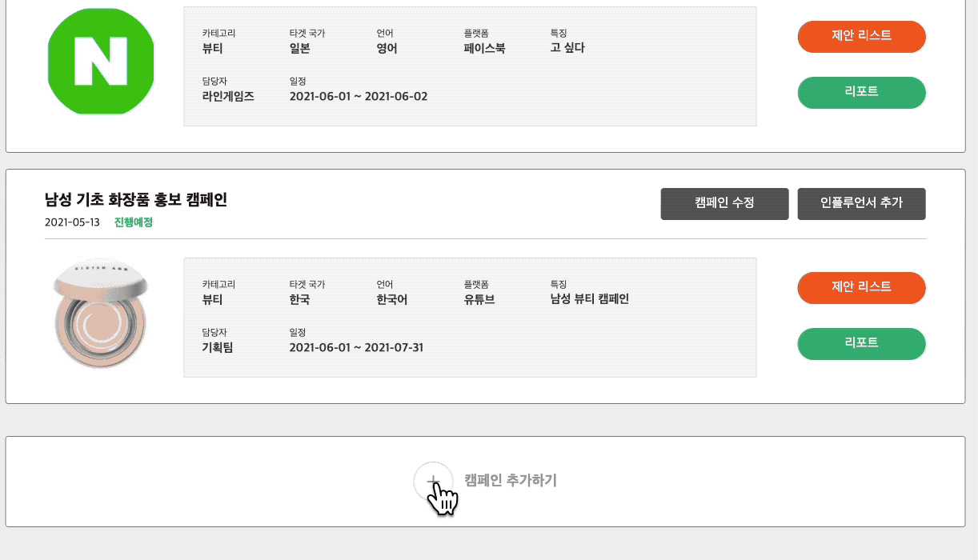
Task: Click the 타겟 국가 value 일본
Action: coord(300,48)
